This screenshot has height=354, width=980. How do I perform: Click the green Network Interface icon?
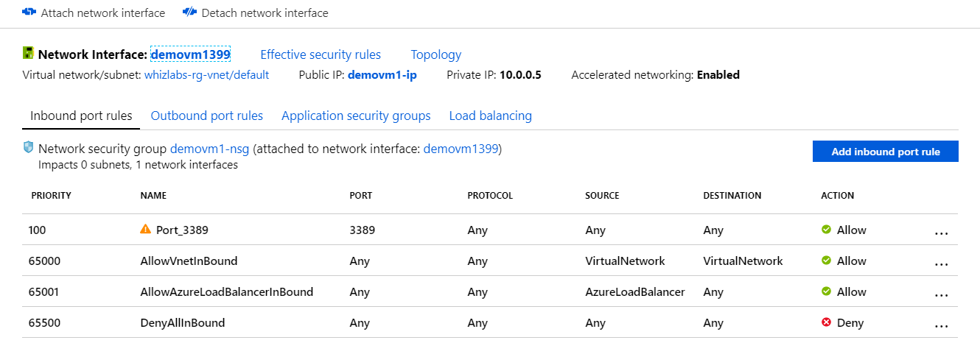(x=28, y=54)
